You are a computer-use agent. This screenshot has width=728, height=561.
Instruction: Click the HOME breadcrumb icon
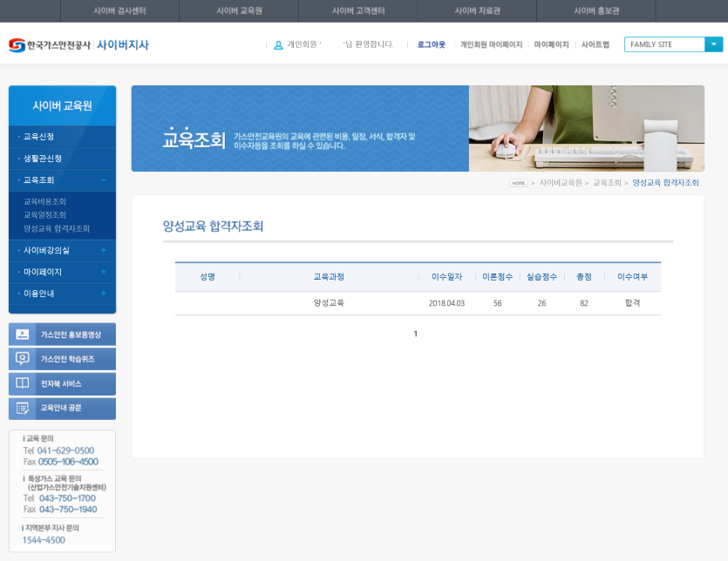pyautogui.click(x=519, y=183)
